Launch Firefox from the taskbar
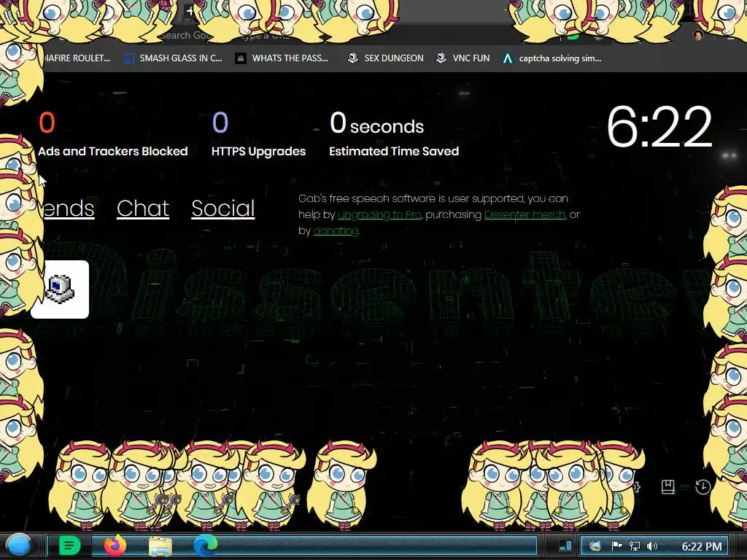 pos(115,545)
